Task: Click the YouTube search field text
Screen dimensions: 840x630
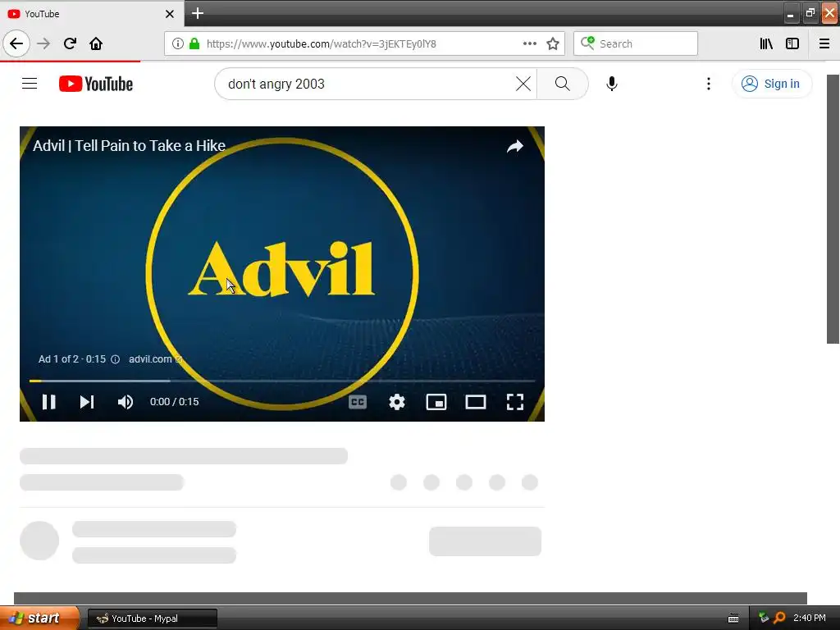Action: 276,84
